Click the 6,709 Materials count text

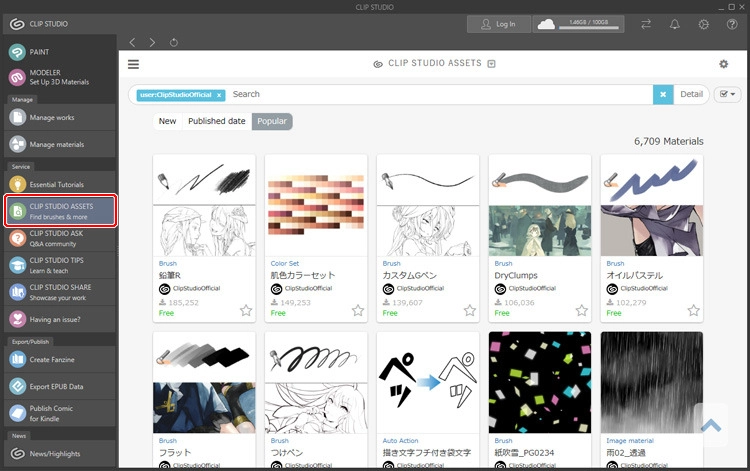669,141
